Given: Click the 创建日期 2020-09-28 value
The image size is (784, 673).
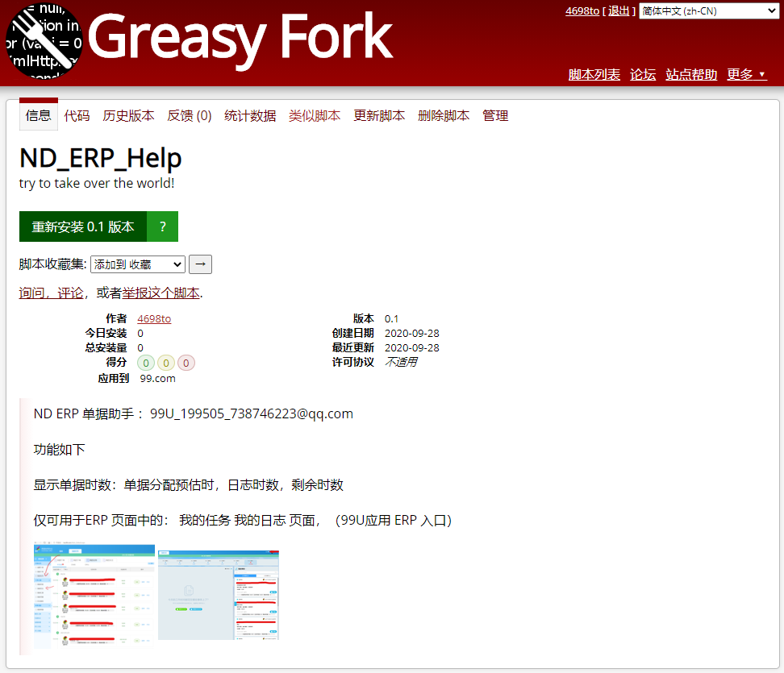Looking at the screenshot, I should (411, 333).
